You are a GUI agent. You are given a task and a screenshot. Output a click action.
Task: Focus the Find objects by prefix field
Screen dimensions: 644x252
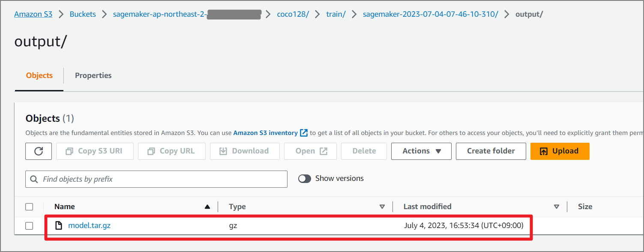tap(156, 179)
